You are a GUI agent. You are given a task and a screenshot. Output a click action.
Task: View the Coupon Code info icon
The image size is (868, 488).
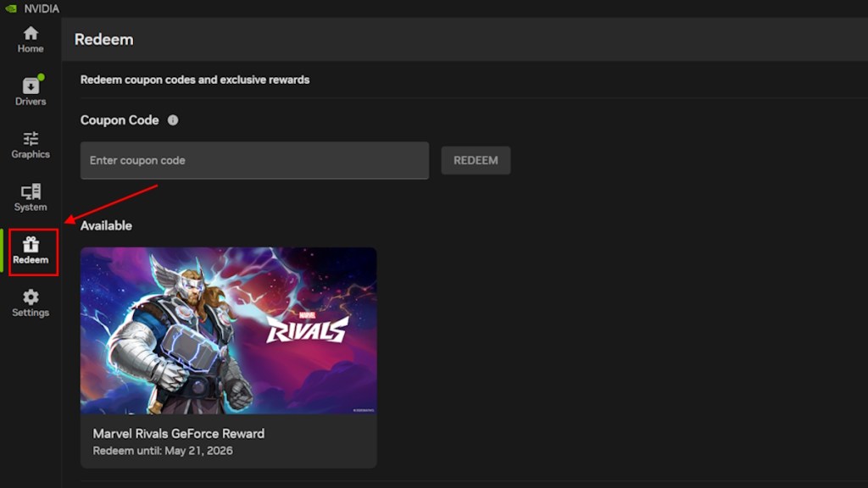[173, 120]
